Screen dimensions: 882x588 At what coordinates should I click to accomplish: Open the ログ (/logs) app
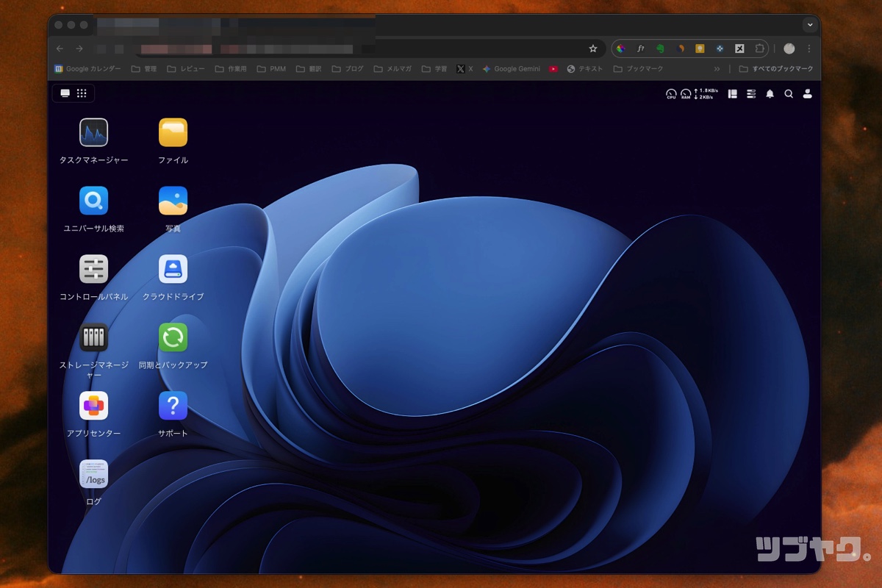pyautogui.click(x=93, y=474)
